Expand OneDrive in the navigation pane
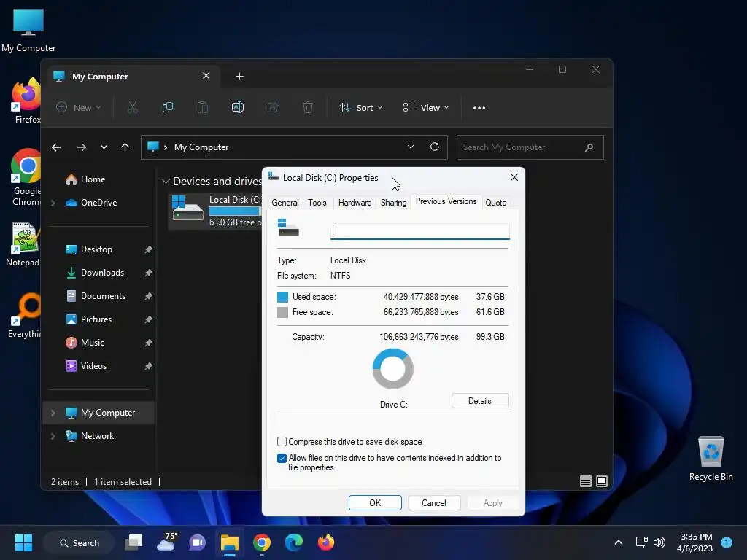Viewport: 747px width, 560px height. [x=53, y=203]
